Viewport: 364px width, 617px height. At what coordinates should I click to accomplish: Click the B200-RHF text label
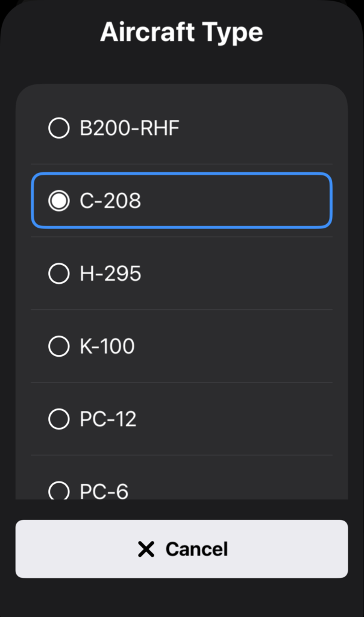click(x=130, y=128)
